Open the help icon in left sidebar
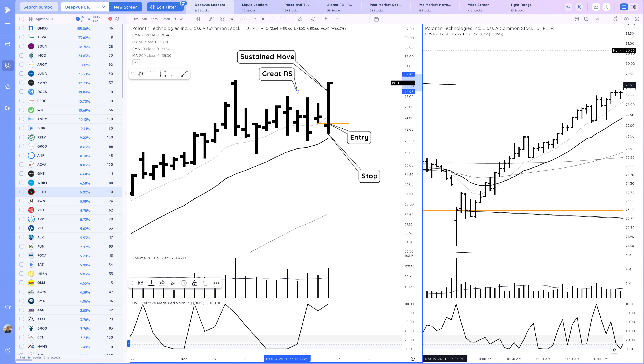Screen dimensions: 644x364 (x=8, y=350)
